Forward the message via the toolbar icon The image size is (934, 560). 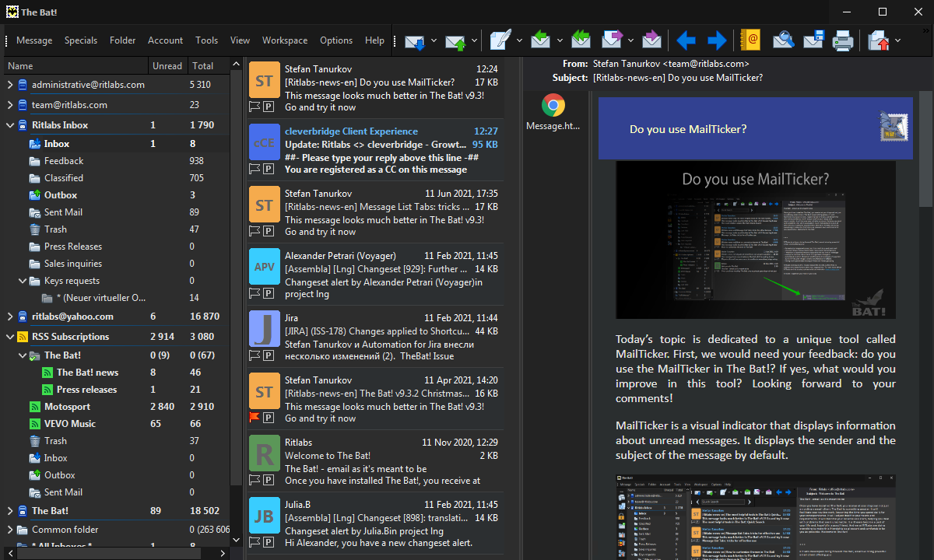[x=613, y=40]
